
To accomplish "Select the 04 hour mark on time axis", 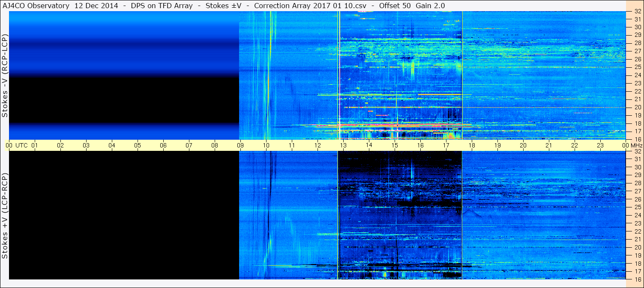I will [112, 146].
